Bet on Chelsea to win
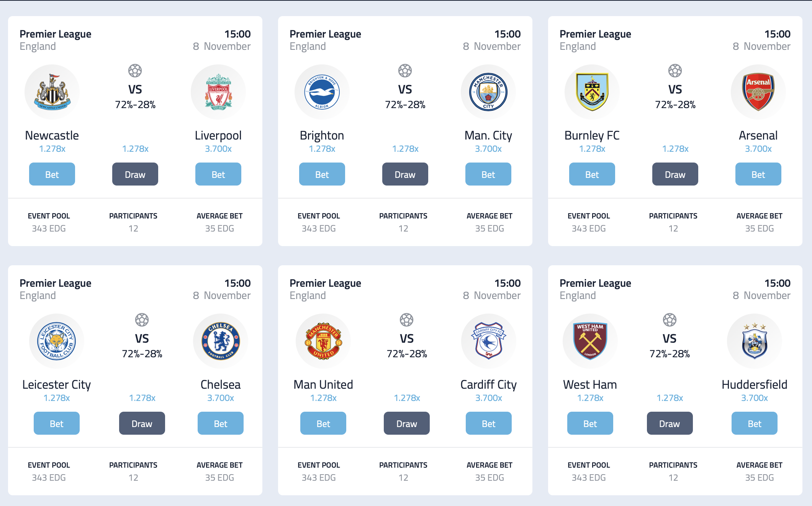This screenshot has height=506, width=812. coord(221,423)
